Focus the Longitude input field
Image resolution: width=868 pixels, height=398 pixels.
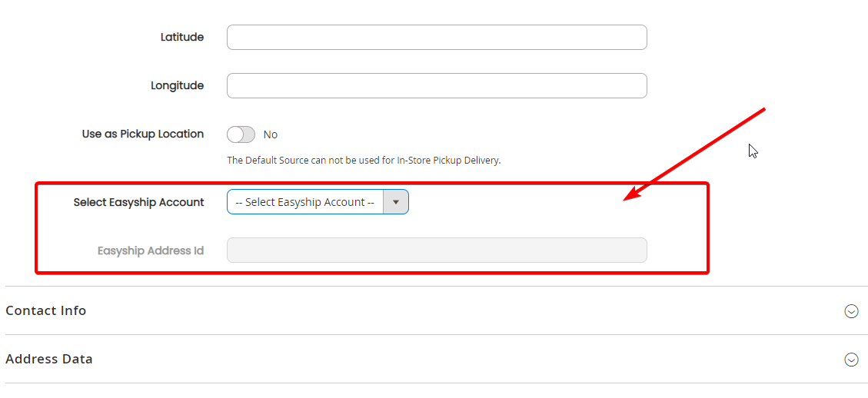click(437, 86)
